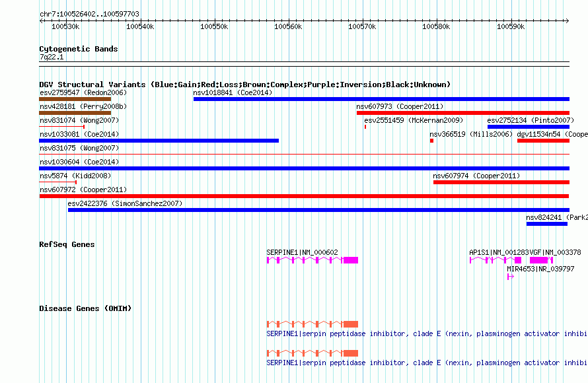Select nsv824241 variant label
588x383 pixels.
(556, 217)
